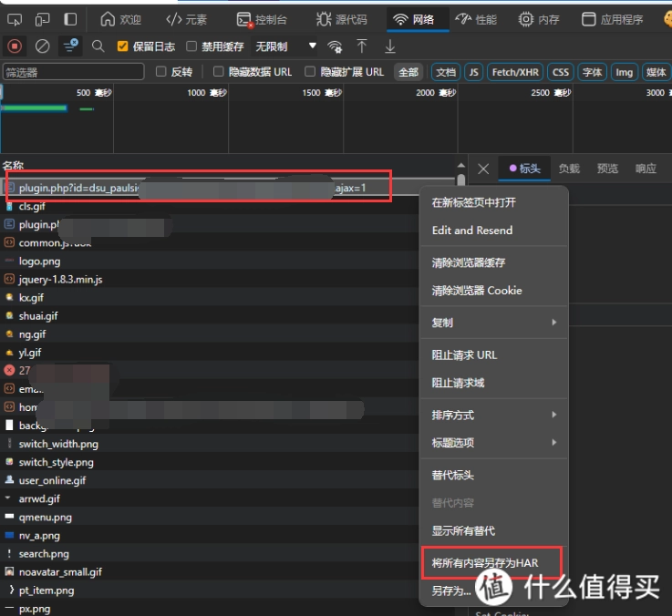Toggle the device emulation icon
The height and width of the screenshot is (616, 672).
pos(43,19)
